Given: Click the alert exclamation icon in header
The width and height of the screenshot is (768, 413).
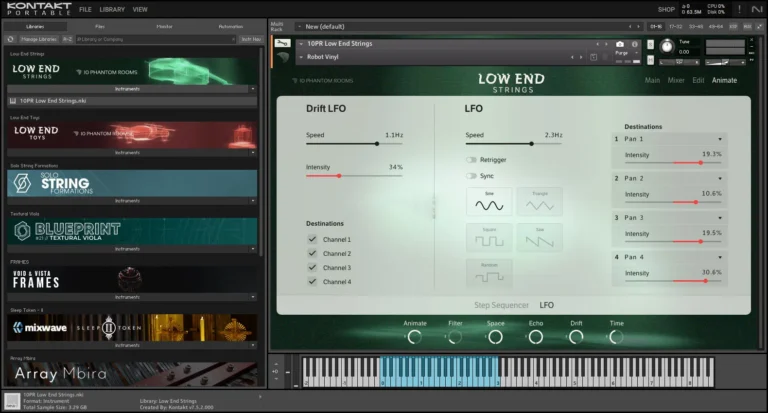Looking at the screenshot, I should pos(739,9).
